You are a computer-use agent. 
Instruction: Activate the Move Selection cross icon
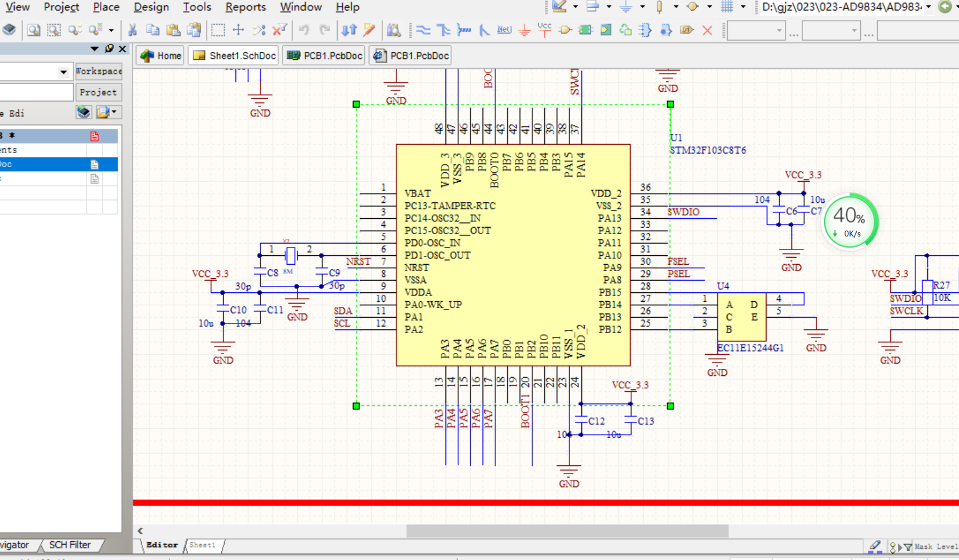click(x=238, y=30)
